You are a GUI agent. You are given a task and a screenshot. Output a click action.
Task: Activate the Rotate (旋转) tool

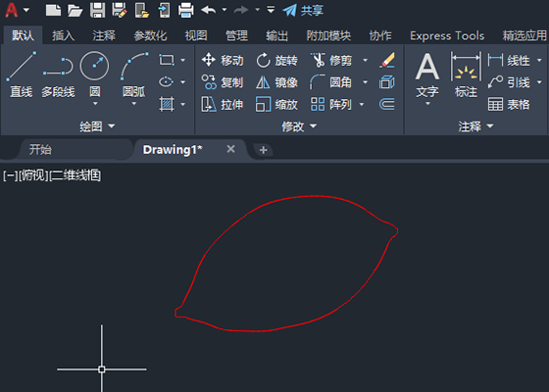[276, 60]
